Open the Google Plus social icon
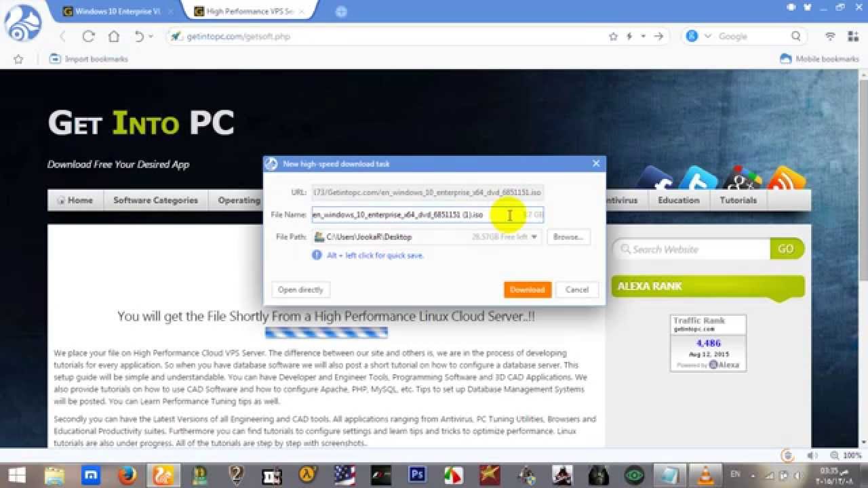Image resolution: width=868 pixels, height=488 pixels. click(x=742, y=180)
